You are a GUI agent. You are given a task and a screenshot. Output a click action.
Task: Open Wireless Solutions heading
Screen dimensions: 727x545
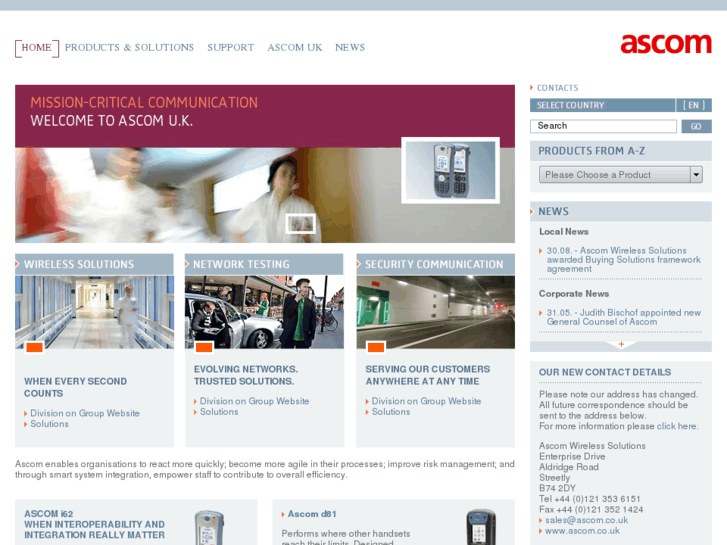click(x=79, y=264)
